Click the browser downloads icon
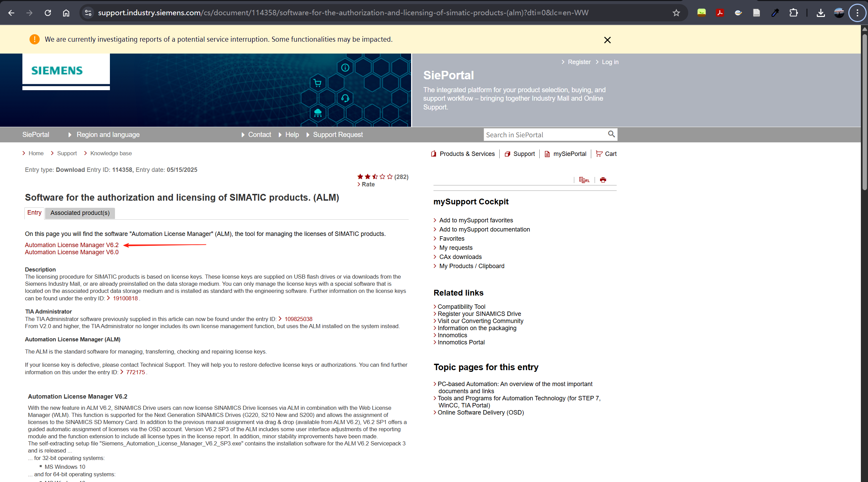The height and width of the screenshot is (482, 868). (x=821, y=13)
